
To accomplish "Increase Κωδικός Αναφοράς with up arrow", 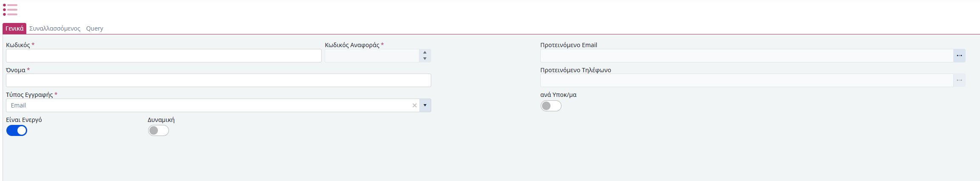I will 425,53.
